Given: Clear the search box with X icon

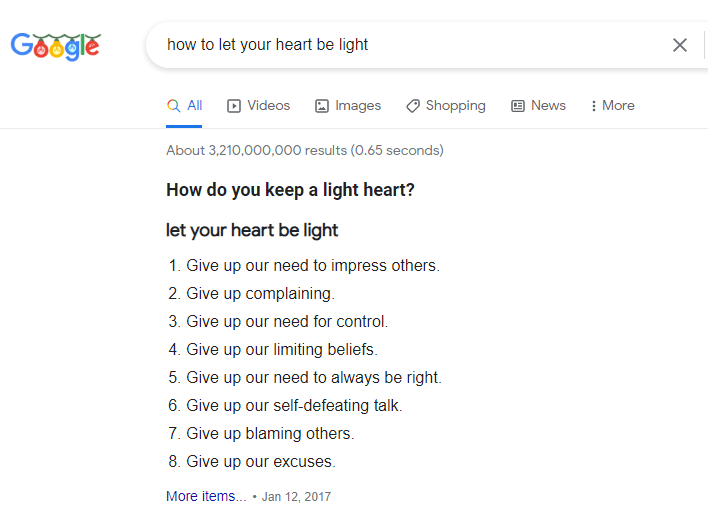Looking at the screenshot, I should [x=680, y=45].
